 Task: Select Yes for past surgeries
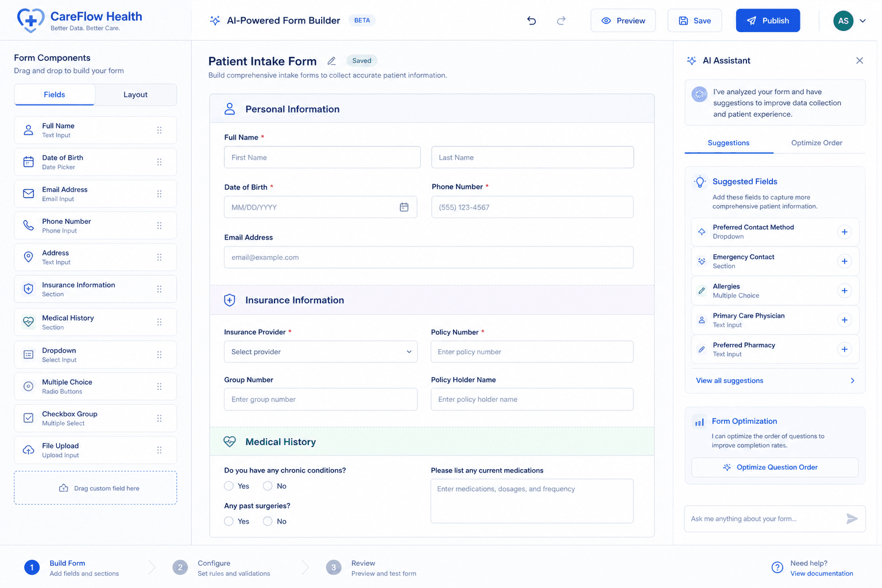229,521
